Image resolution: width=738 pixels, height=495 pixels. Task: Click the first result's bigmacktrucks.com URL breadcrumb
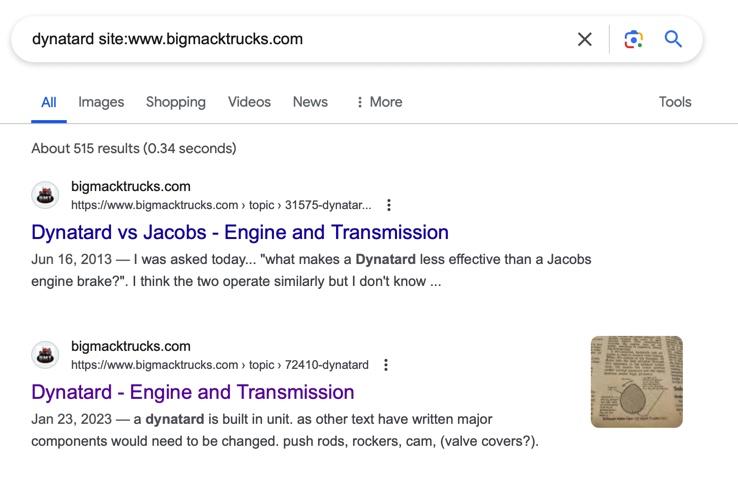coord(220,205)
